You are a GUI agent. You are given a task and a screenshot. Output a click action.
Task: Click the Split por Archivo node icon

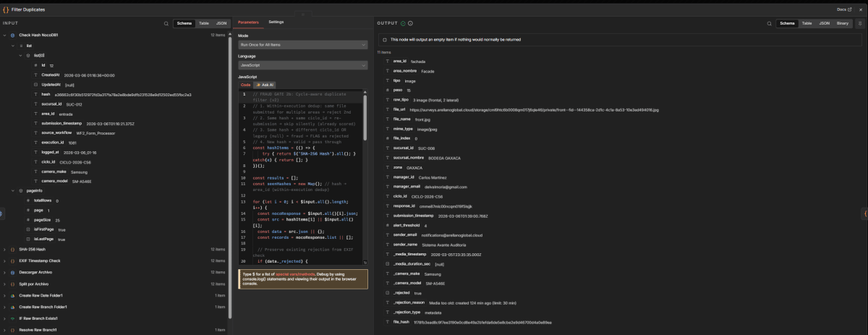click(14, 284)
